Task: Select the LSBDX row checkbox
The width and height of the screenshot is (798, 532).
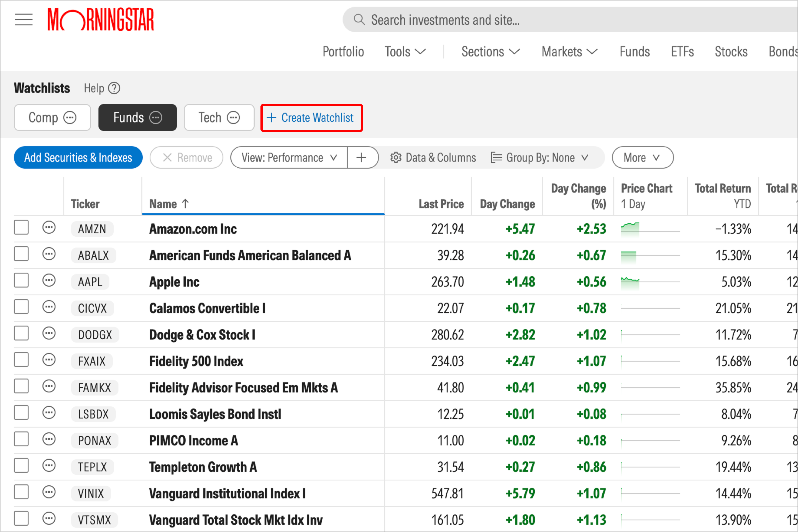Action: [21, 413]
